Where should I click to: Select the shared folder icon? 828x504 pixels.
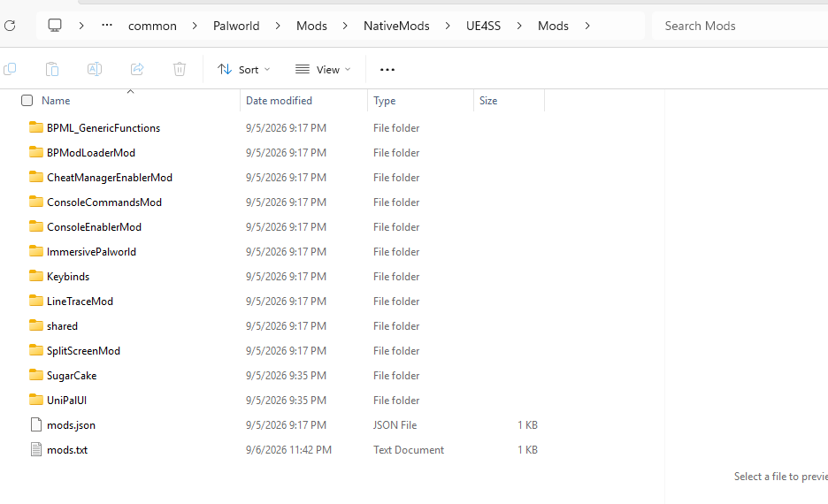[36, 325]
